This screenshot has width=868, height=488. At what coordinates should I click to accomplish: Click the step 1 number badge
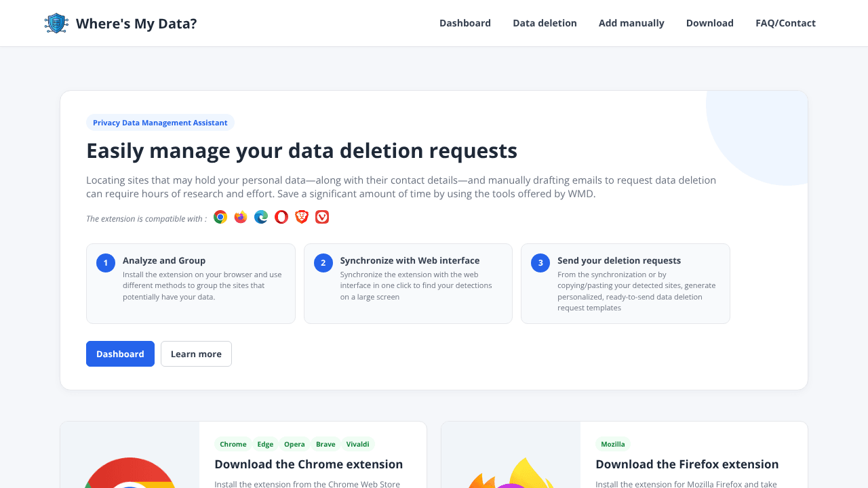point(106,263)
